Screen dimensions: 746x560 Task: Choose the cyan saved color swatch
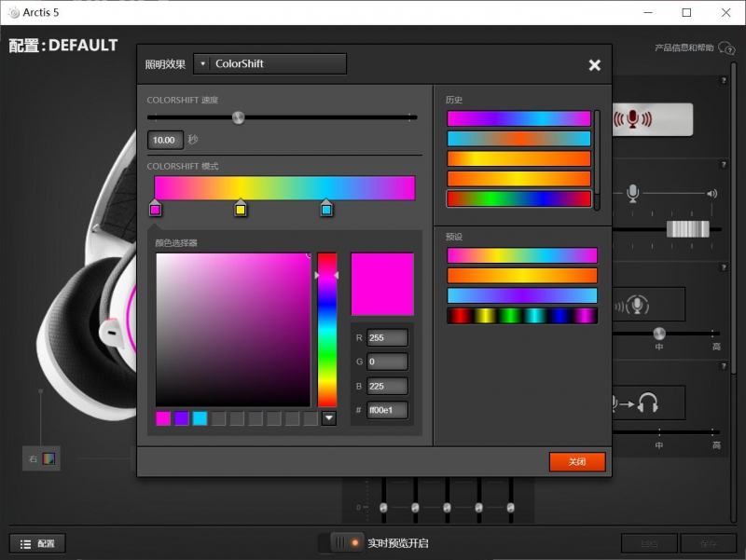click(200, 418)
